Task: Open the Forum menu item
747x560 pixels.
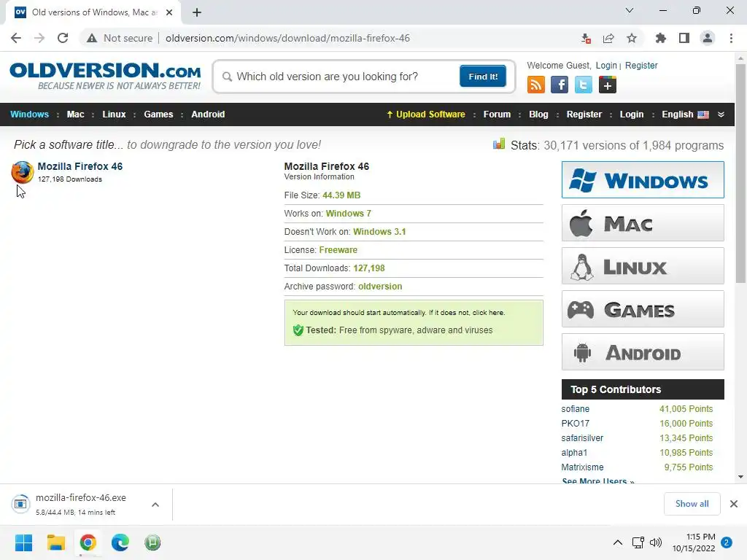Action: pyautogui.click(x=497, y=114)
